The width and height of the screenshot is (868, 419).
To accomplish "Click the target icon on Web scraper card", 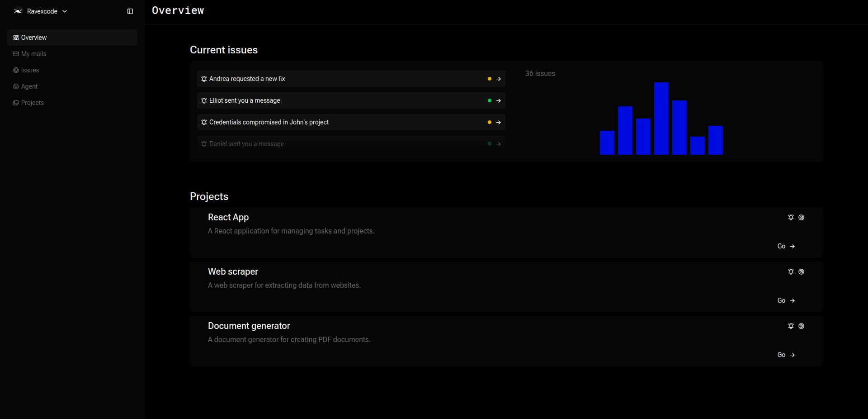I will click(x=801, y=271).
